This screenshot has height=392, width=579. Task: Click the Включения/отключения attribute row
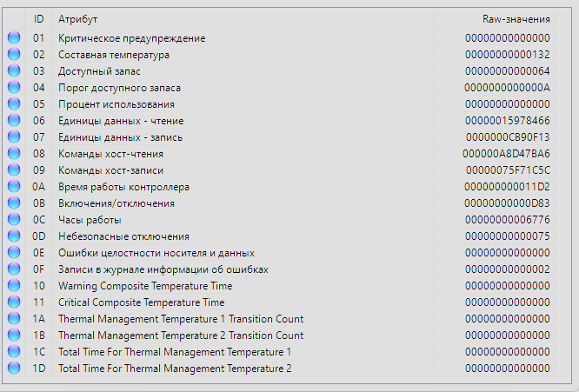point(279,203)
